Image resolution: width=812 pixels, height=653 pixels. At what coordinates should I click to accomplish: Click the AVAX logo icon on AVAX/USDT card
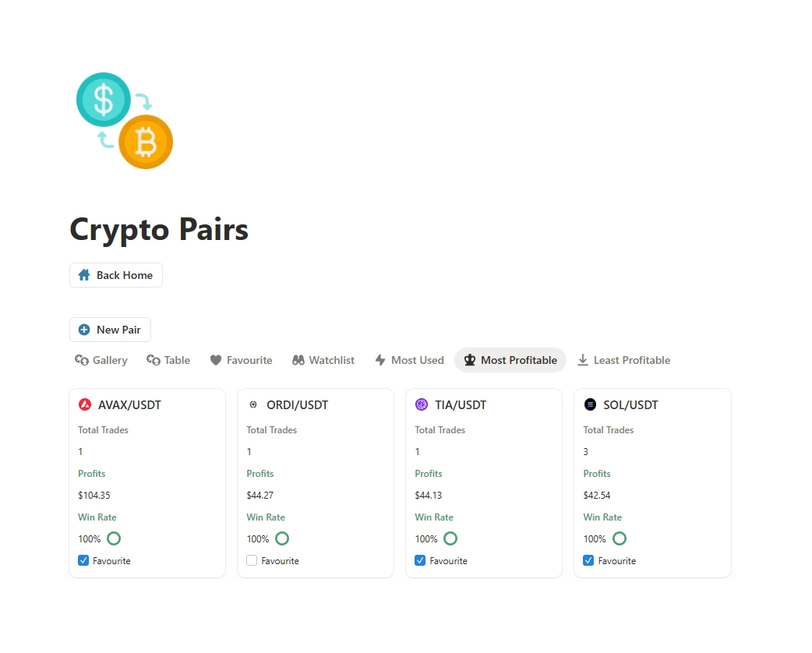(86, 404)
